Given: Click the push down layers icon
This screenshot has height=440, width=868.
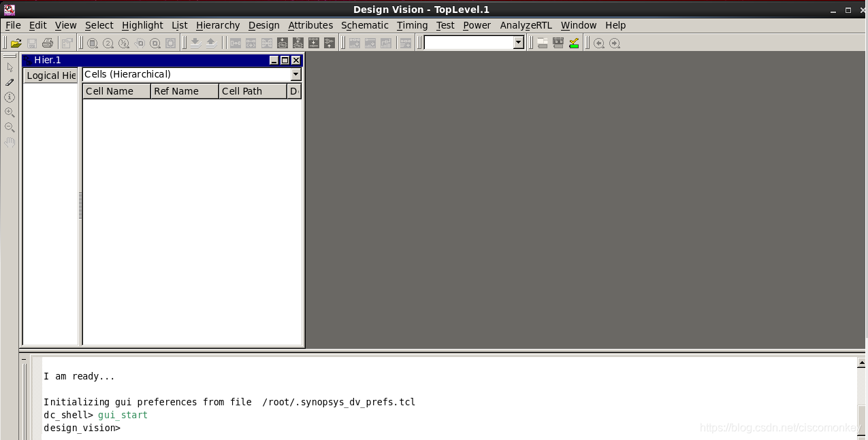Looking at the screenshot, I should 195,43.
